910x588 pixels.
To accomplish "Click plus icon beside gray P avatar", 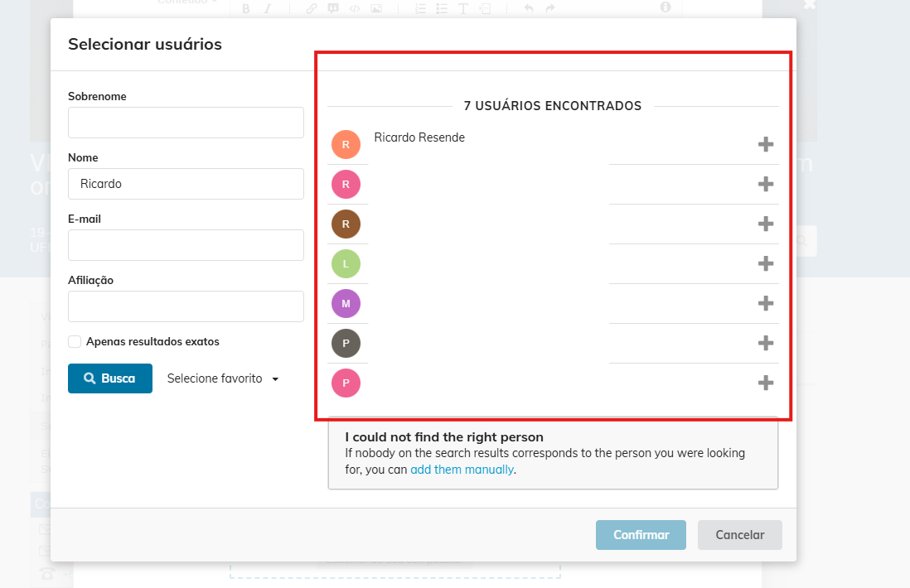I will (766, 343).
